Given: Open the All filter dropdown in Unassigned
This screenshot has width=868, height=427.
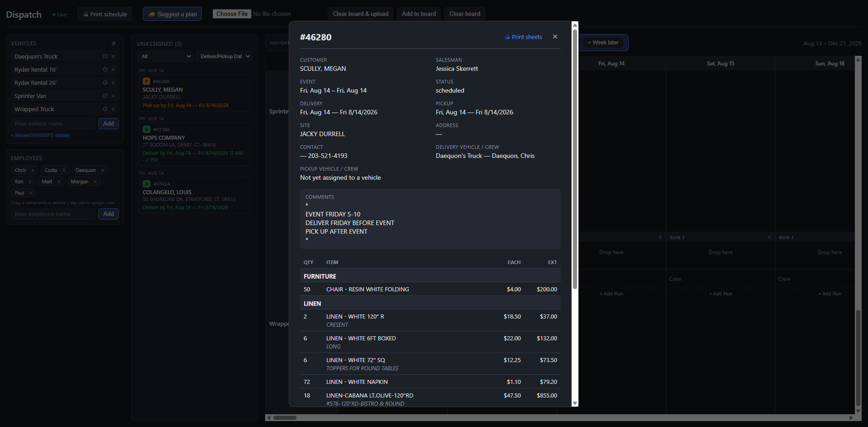Looking at the screenshot, I should coord(165,56).
